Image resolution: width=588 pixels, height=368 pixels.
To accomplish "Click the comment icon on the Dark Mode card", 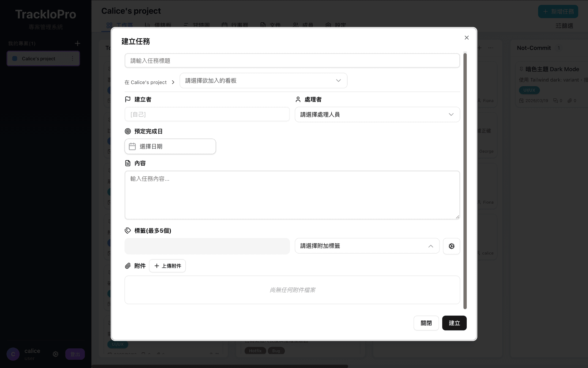I will tap(555, 101).
